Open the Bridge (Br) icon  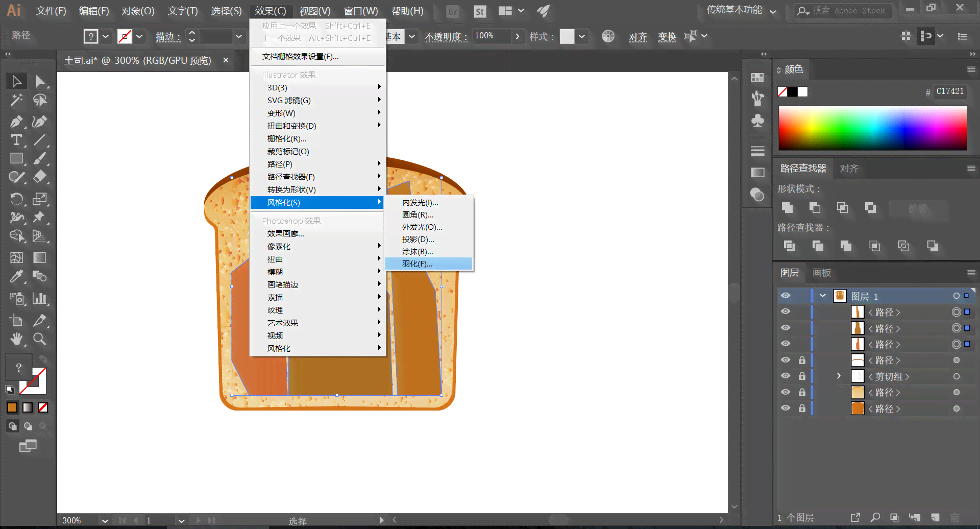[x=453, y=11]
